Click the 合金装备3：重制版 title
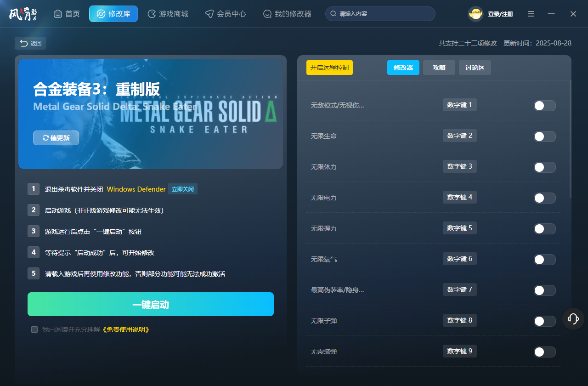 pyautogui.click(x=96, y=89)
